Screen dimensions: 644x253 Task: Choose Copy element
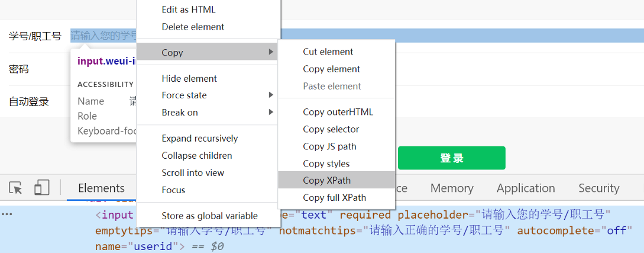coord(331,69)
